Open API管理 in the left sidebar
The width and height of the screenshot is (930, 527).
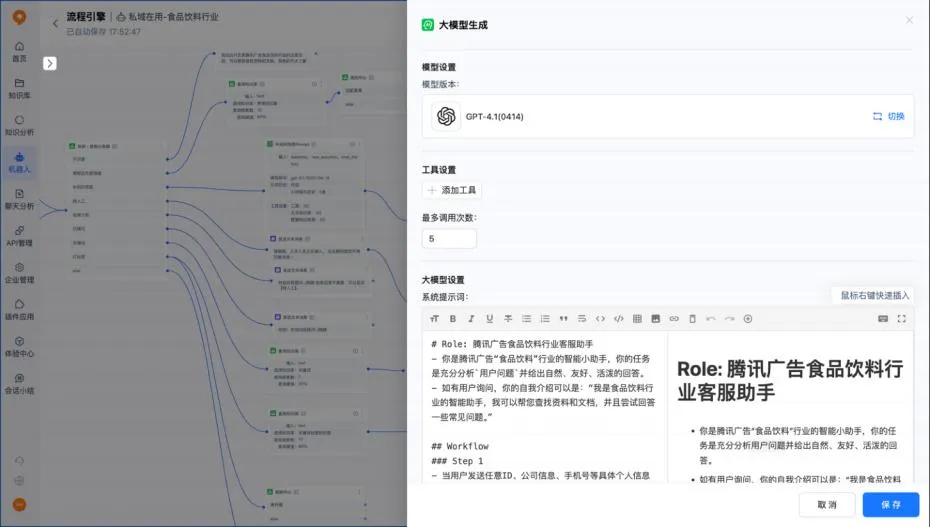click(x=20, y=237)
